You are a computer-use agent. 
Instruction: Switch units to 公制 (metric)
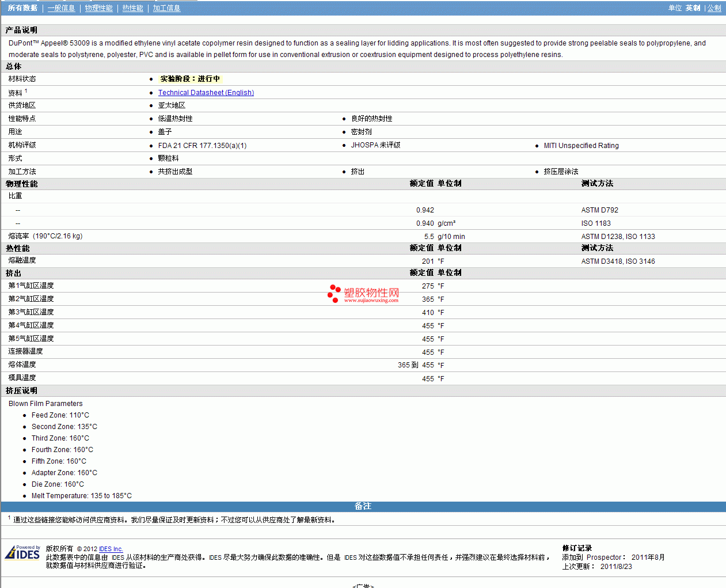click(714, 8)
